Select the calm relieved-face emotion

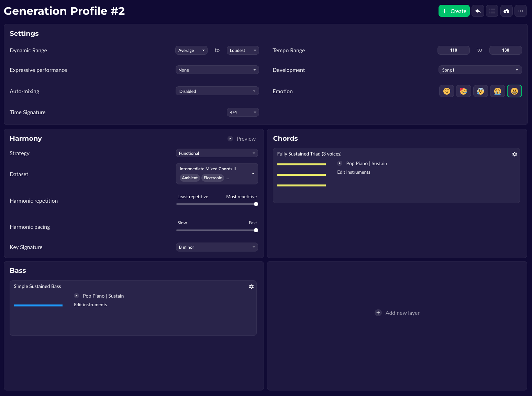(x=447, y=91)
